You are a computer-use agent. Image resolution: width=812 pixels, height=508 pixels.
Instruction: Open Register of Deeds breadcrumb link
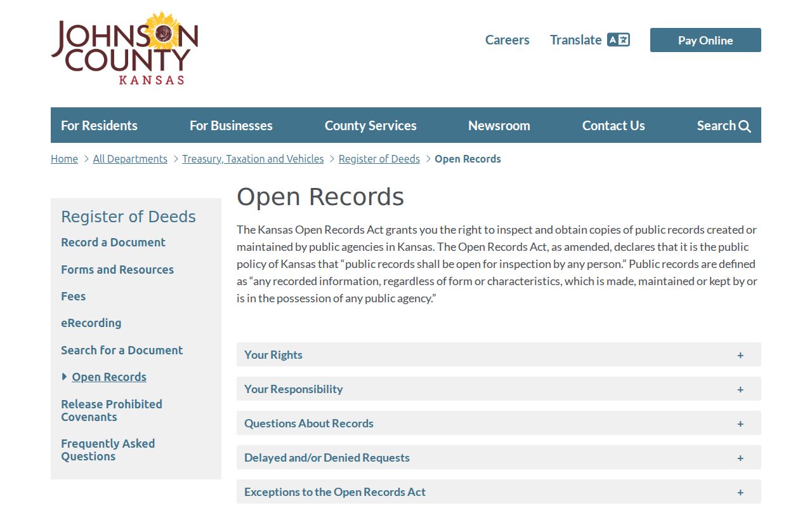coord(379,159)
